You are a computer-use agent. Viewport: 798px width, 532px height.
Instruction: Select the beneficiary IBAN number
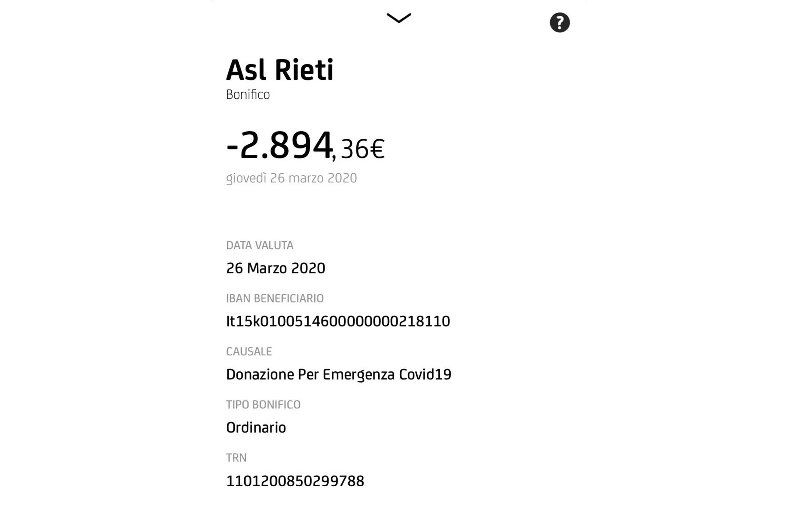(x=338, y=321)
